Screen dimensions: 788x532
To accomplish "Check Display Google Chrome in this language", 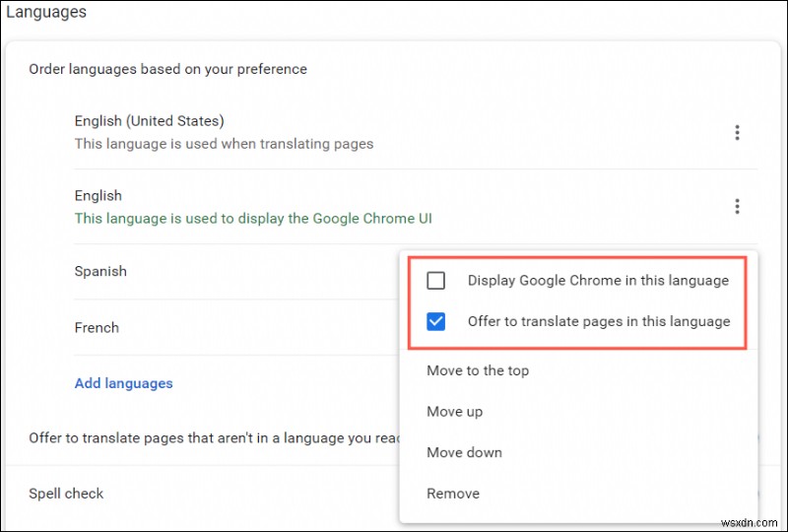I will coord(435,280).
